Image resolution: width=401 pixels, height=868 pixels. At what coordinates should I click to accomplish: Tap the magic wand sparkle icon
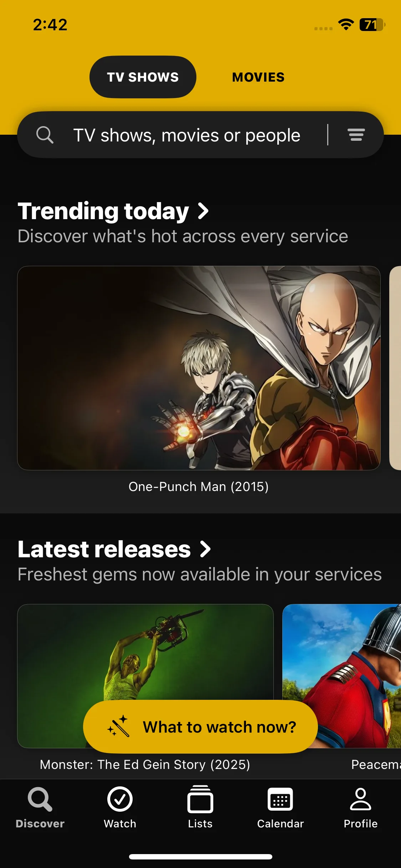(118, 726)
